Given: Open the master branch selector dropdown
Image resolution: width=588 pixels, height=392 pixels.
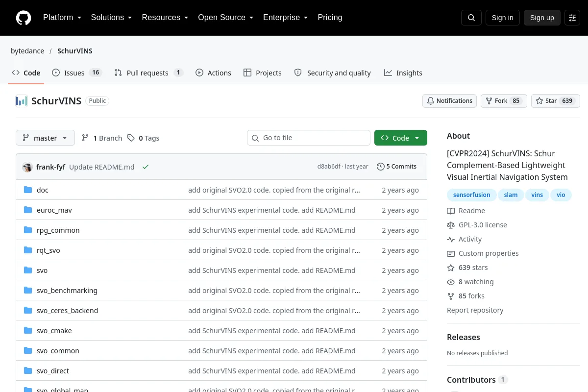Looking at the screenshot, I should pos(45,138).
